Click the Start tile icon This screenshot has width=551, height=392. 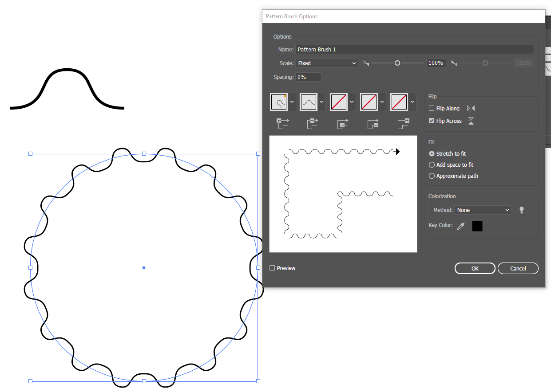[x=373, y=124]
